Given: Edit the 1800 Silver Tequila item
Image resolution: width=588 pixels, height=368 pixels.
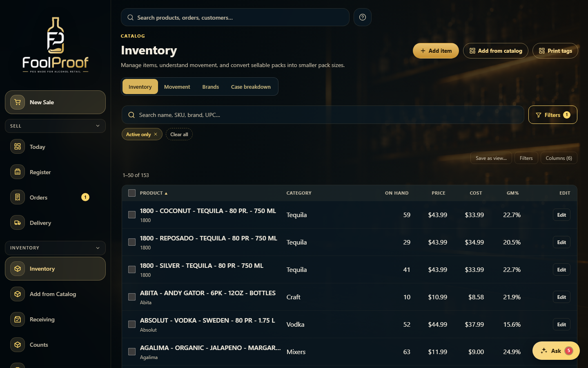Looking at the screenshot, I should (x=561, y=269).
